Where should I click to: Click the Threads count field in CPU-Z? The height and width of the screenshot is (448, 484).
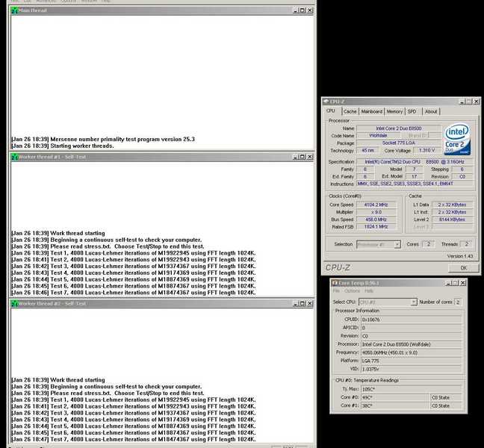pyautogui.click(x=467, y=244)
